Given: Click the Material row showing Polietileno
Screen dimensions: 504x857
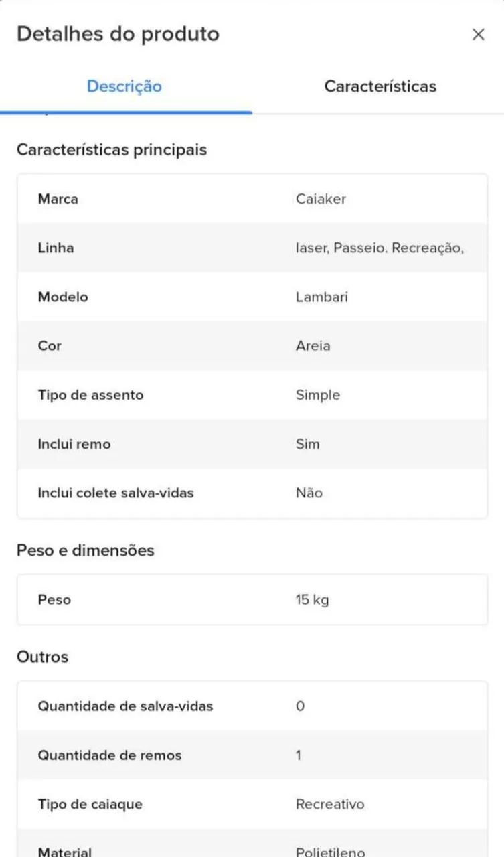Looking at the screenshot, I should (252, 843).
